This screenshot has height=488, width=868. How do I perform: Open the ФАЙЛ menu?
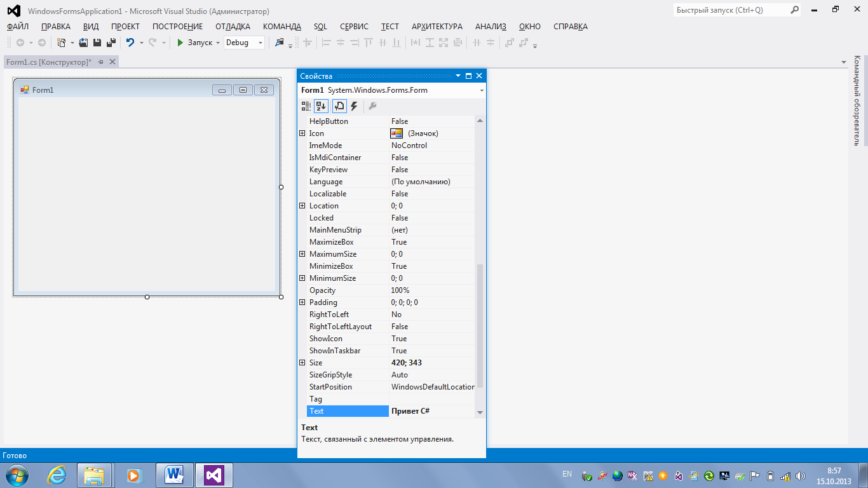point(18,27)
